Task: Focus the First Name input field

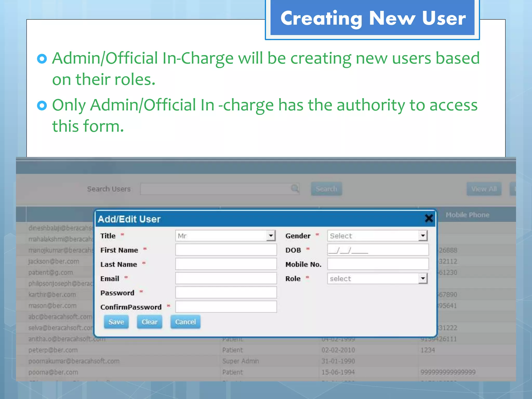Action: 226,250
